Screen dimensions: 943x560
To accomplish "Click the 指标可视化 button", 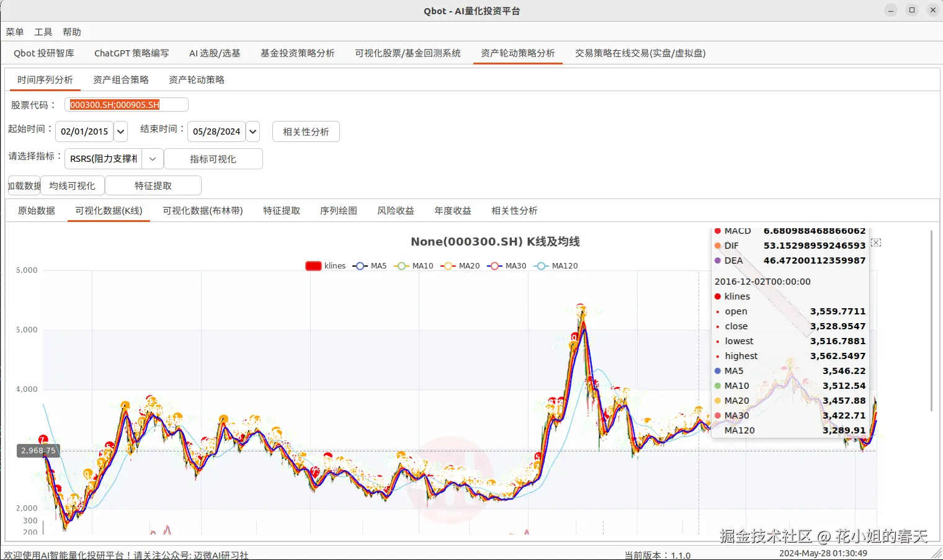I will point(213,159).
